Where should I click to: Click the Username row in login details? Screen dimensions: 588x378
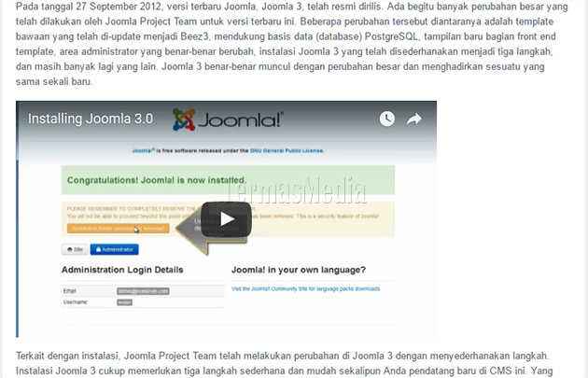click(143, 302)
